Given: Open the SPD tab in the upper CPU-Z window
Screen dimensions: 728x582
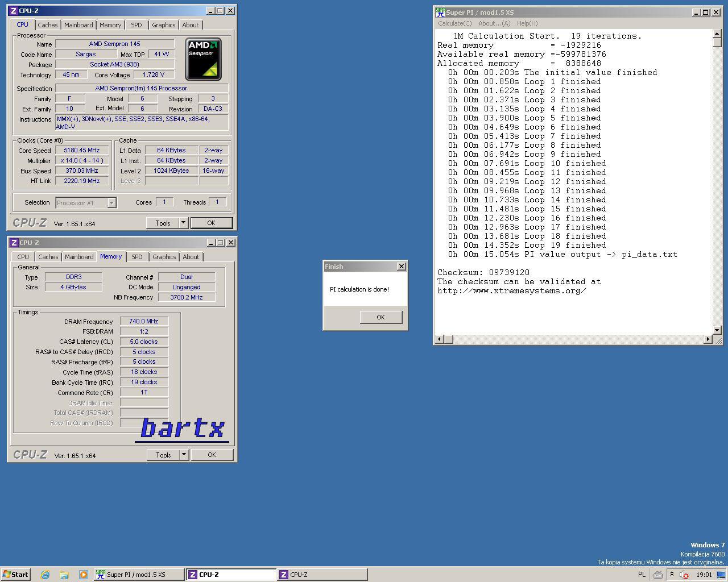Looking at the screenshot, I should (x=136, y=25).
